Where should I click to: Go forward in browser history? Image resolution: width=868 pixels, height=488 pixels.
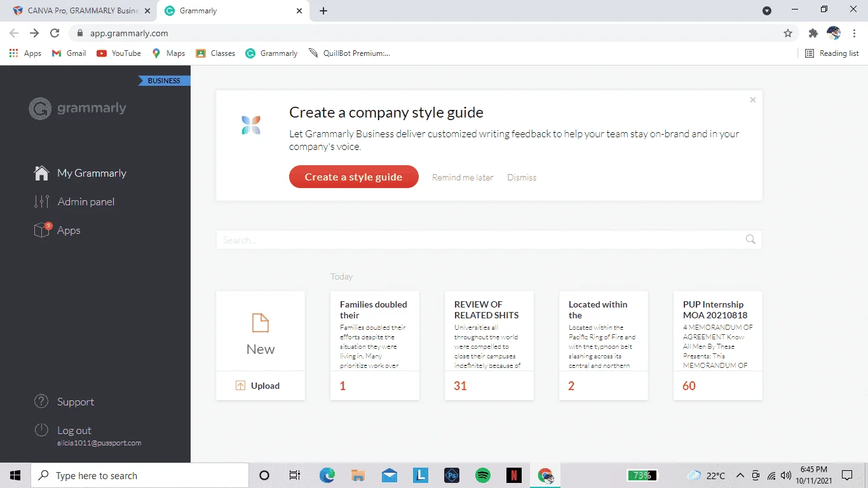[34, 33]
